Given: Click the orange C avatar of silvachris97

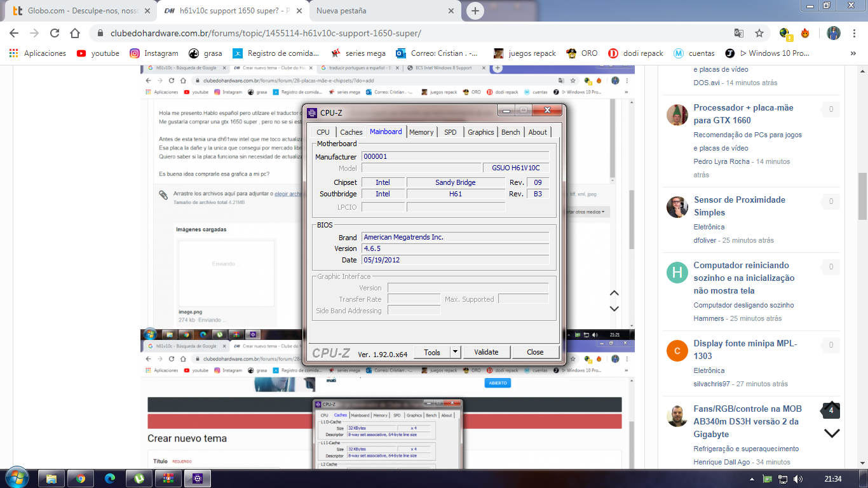Looking at the screenshot, I should tap(677, 351).
